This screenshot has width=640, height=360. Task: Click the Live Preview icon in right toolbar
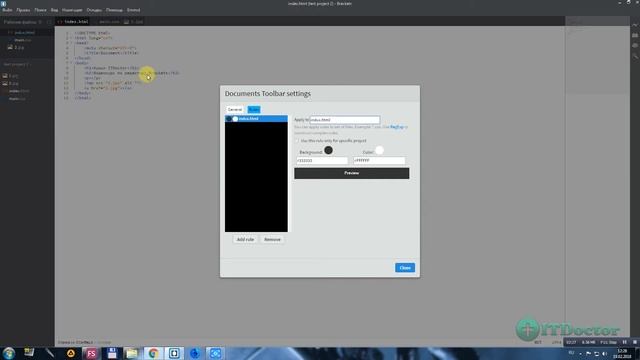pos(635,25)
